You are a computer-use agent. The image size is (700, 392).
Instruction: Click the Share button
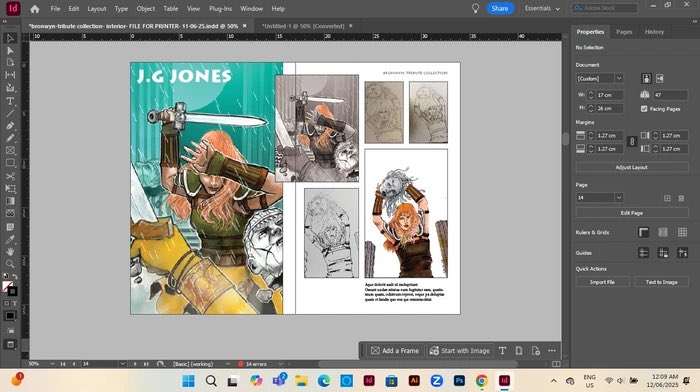coord(500,8)
